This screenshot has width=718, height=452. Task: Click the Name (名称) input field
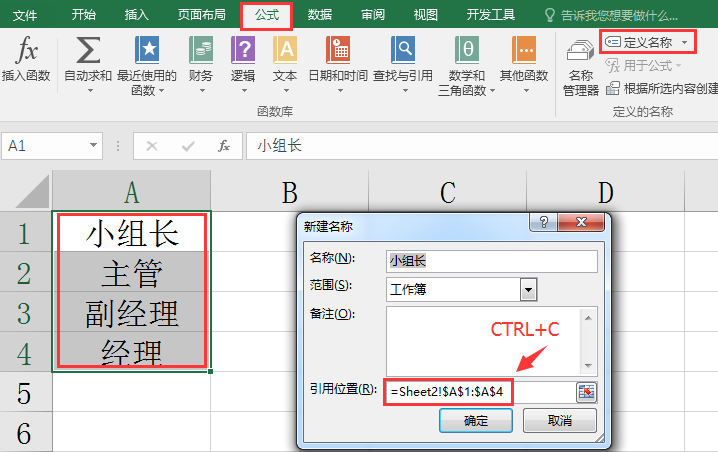click(x=492, y=261)
